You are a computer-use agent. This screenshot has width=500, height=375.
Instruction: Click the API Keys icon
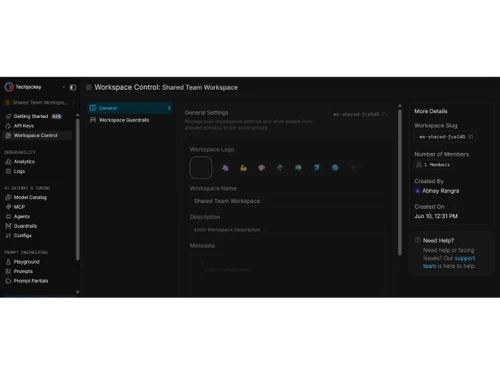point(8,126)
